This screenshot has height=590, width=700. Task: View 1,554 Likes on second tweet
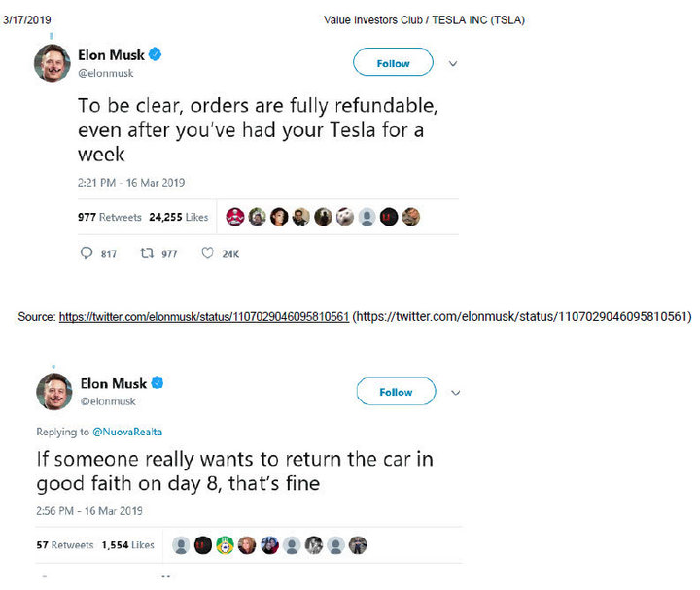point(128,545)
